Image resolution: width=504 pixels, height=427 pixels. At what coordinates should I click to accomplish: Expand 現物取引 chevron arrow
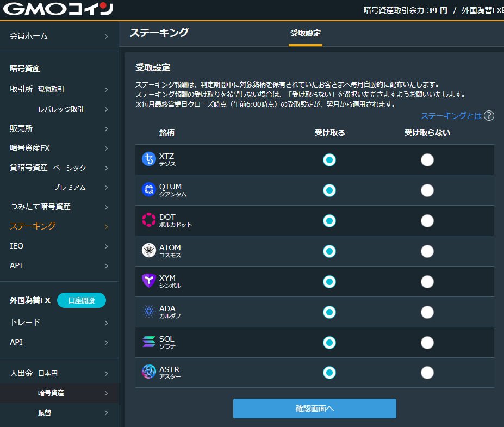[x=107, y=90]
